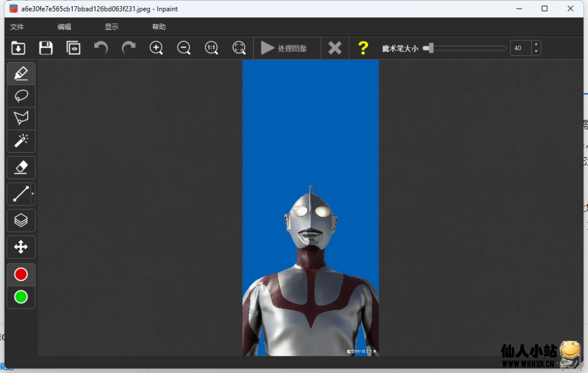Select the marker drawing tool

pos(21,73)
